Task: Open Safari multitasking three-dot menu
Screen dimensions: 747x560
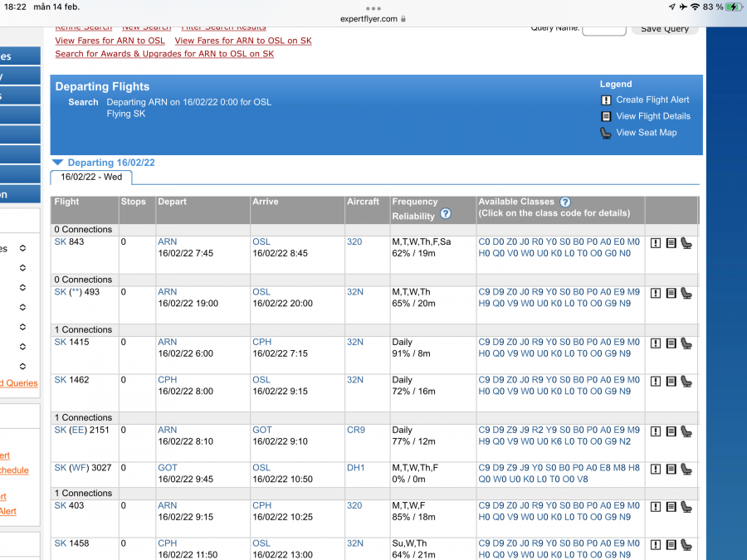Action: click(x=373, y=8)
